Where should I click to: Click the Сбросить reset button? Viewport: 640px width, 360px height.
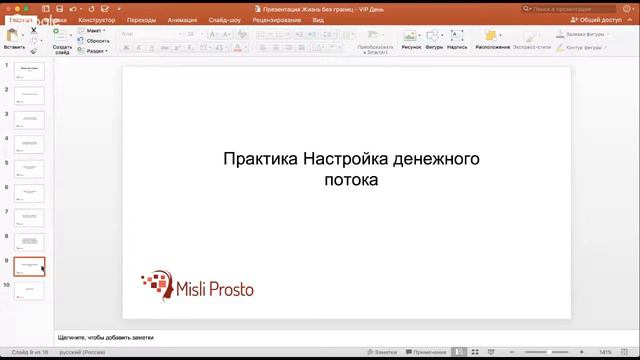coord(93,41)
